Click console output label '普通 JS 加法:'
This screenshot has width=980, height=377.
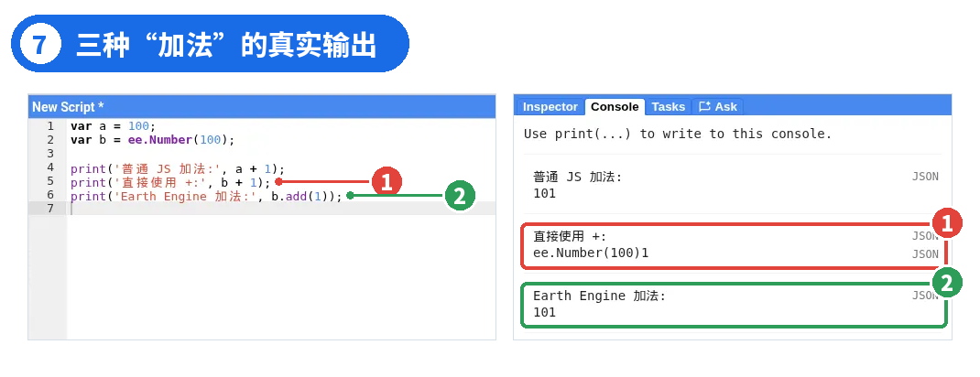pyautogui.click(x=578, y=177)
